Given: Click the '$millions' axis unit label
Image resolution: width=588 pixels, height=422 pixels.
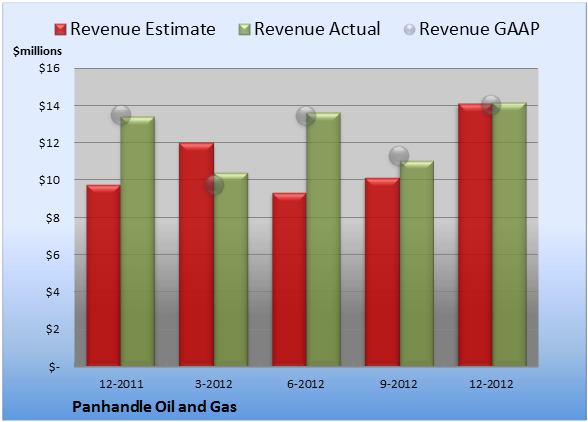Looking at the screenshot, I should pos(38,51).
